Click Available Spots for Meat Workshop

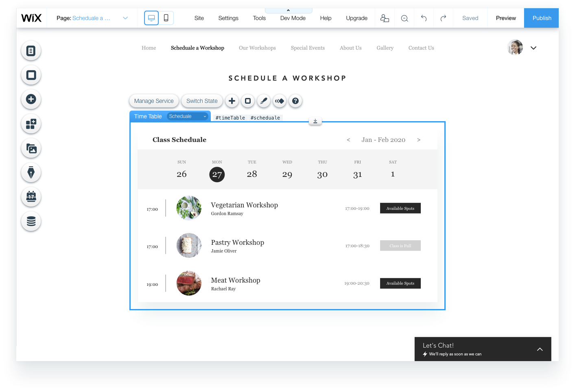click(x=400, y=283)
